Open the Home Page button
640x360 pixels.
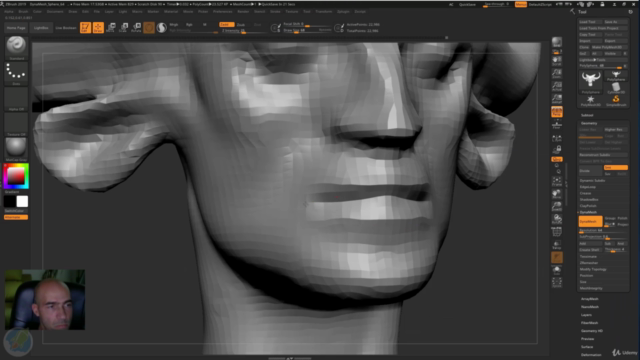click(16, 28)
